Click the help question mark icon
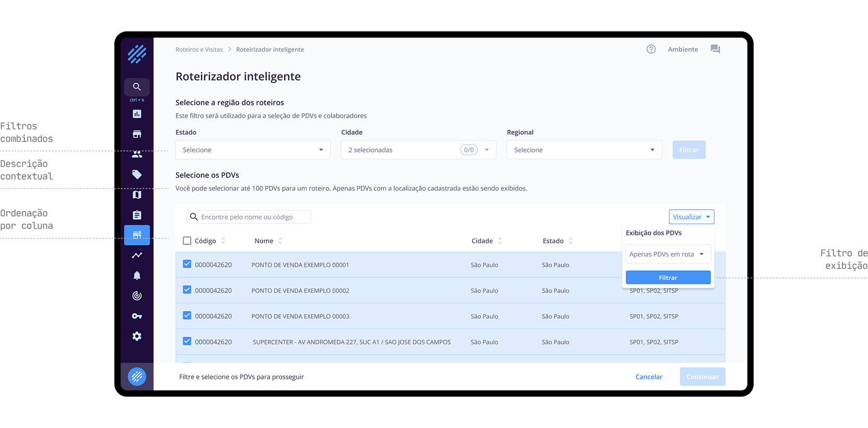 (x=651, y=49)
